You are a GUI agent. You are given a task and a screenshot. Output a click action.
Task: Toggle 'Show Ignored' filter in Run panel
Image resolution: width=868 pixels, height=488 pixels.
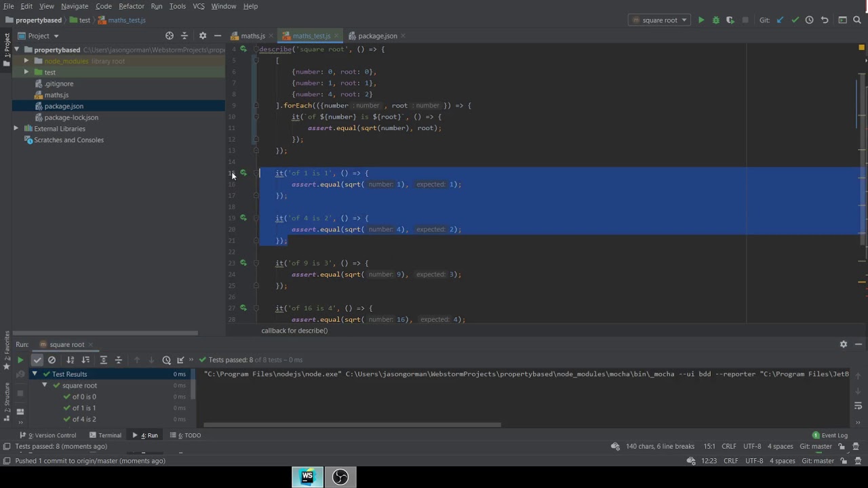pyautogui.click(x=52, y=360)
